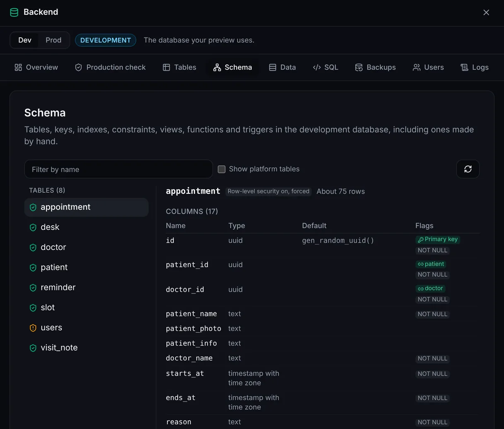Open the SQL tab
The height and width of the screenshot is (429, 504).
tap(326, 67)
